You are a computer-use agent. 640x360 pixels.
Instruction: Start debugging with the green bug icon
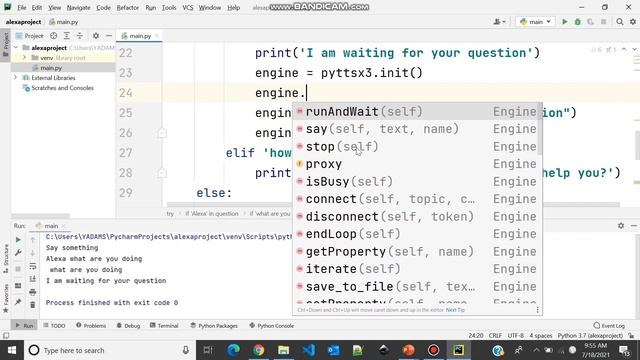click(578, 22)
